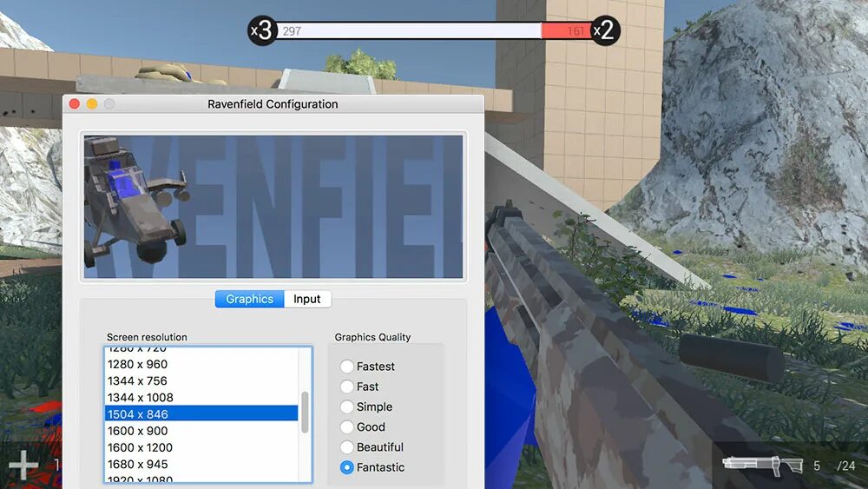
Task: Select highlighted 1504 x 846 resolution
Action: click(x=201, y=414)
